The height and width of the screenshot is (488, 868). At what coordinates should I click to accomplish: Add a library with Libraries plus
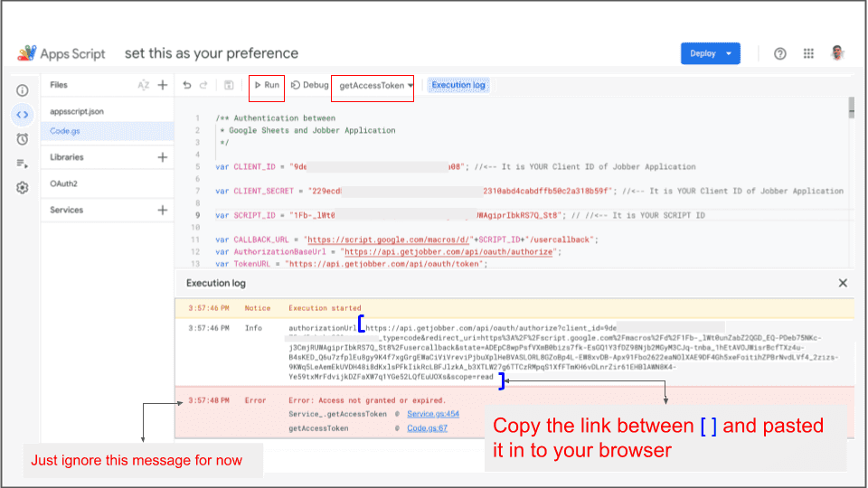(163, 157)
